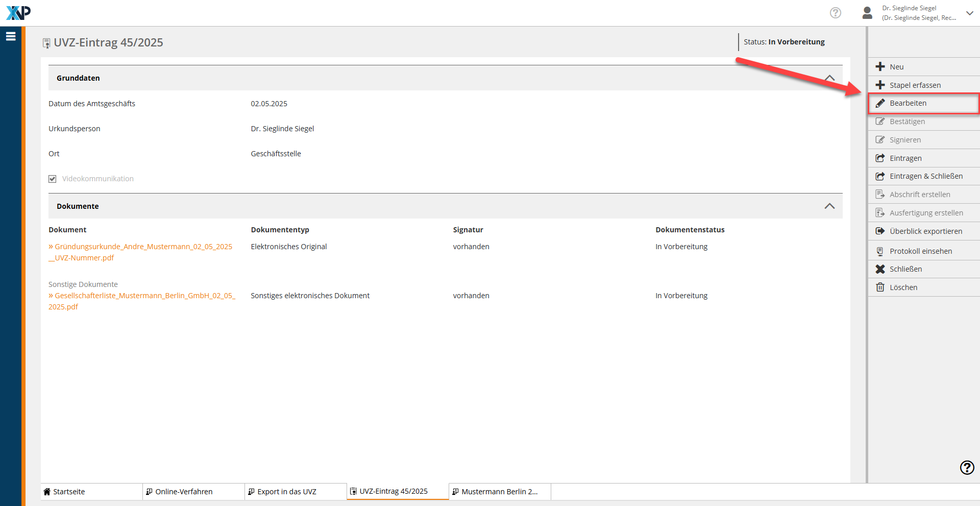980x506 pixels.
Task: Click the help question mark in header
Action: 835,13
